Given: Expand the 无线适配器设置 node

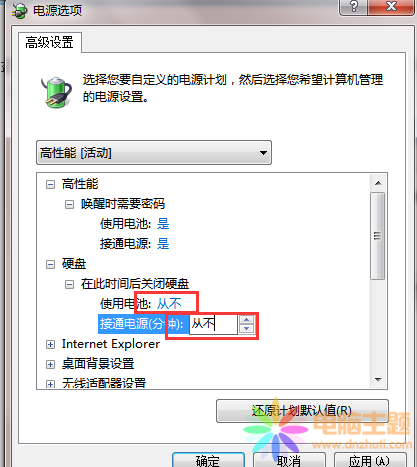Looking at the screenshot, I should [50, 384].
